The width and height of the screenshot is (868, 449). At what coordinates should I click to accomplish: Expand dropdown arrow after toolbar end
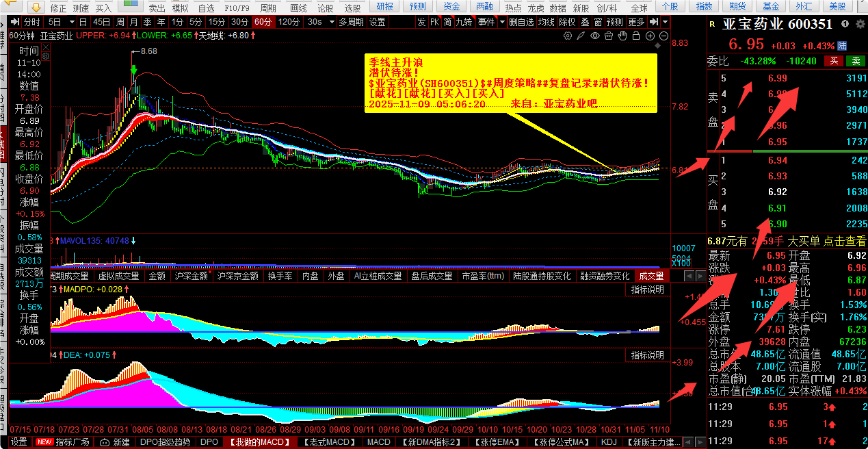[666, 21]
